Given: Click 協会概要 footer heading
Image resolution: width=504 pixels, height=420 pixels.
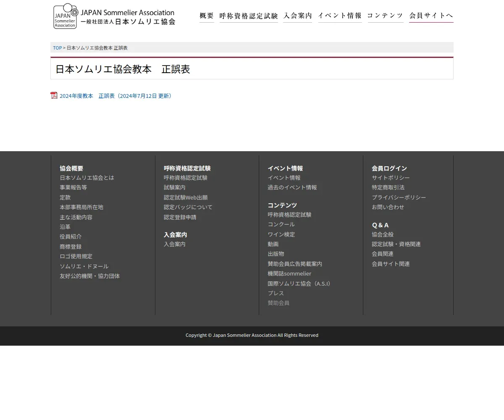Looking at the screenshot, I should 71,168.
